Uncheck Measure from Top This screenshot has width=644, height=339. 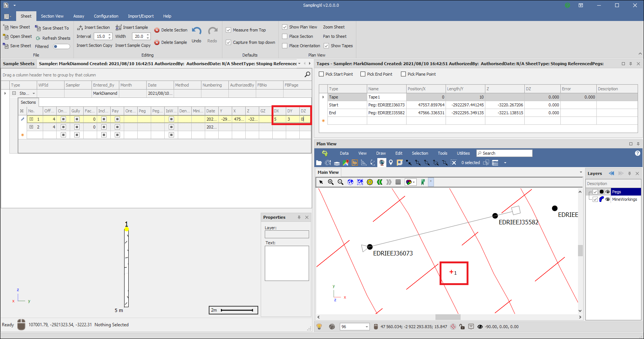pos(228,30)
